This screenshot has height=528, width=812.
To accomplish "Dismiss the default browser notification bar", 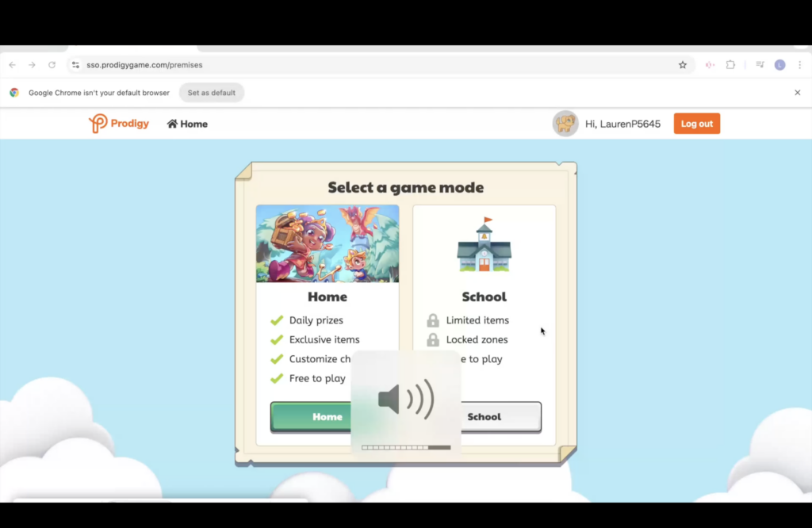I will coord(798,93).
